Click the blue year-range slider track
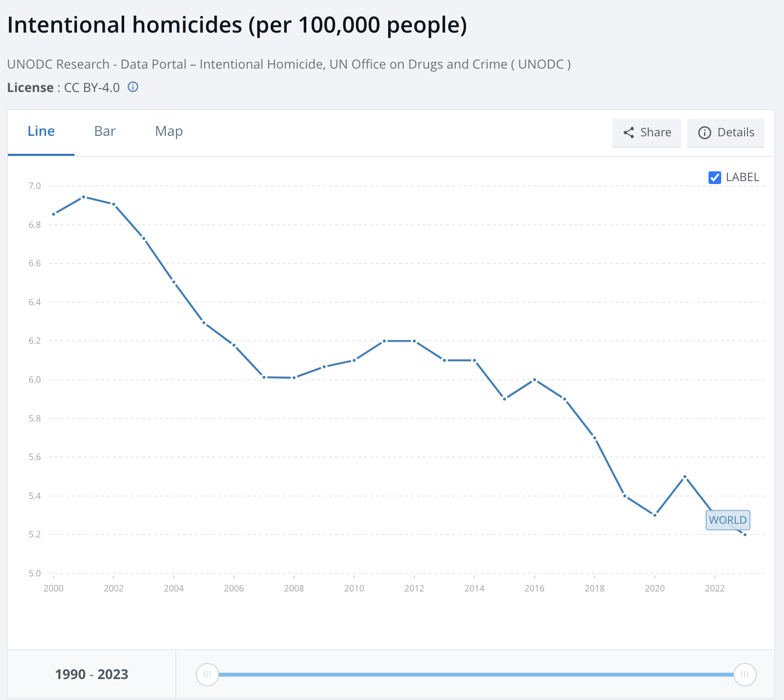The image size is (784, 700). 475,675
